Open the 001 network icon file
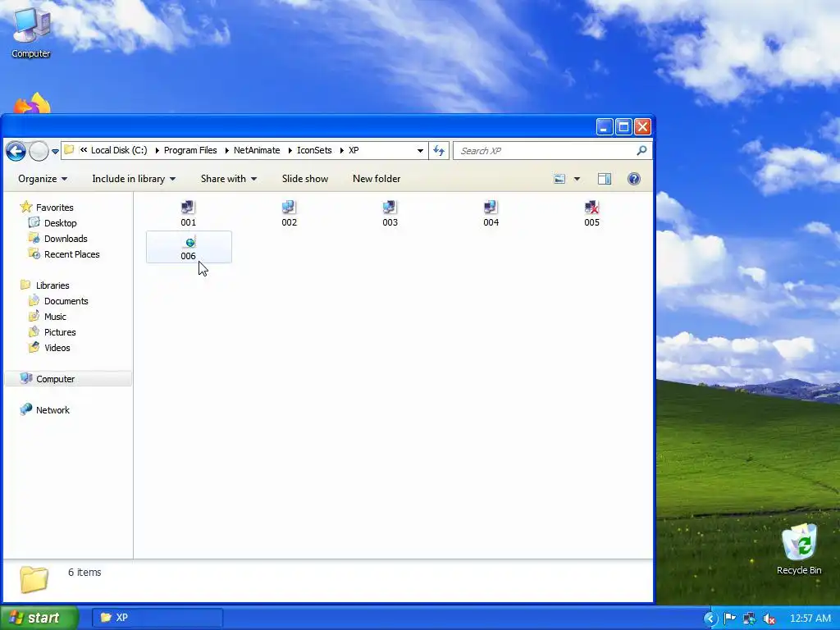The width and height of the screenshot is (840, 630). pos(188,214)
